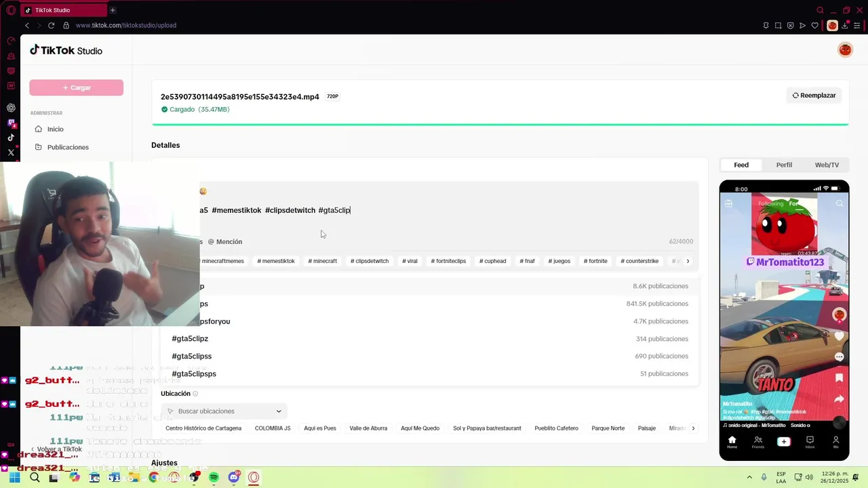Open TikTok in Opera sidebar
The height and width of the screenshot is (488, 868).
11,138
